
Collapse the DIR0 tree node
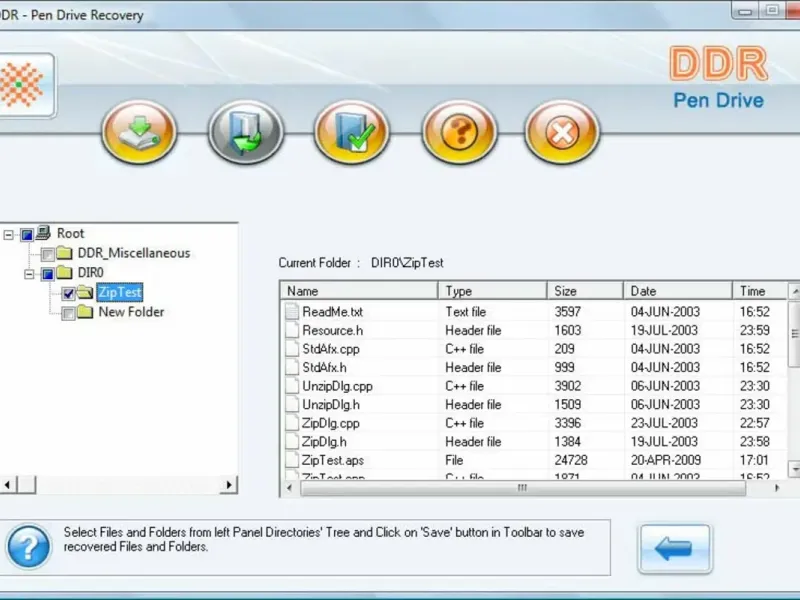point(30,273)
